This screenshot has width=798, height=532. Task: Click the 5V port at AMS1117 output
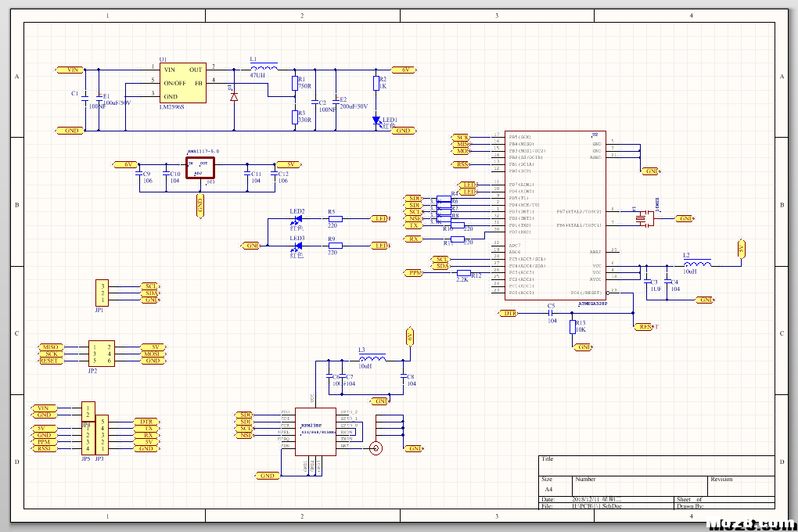[x=289, y=164]
